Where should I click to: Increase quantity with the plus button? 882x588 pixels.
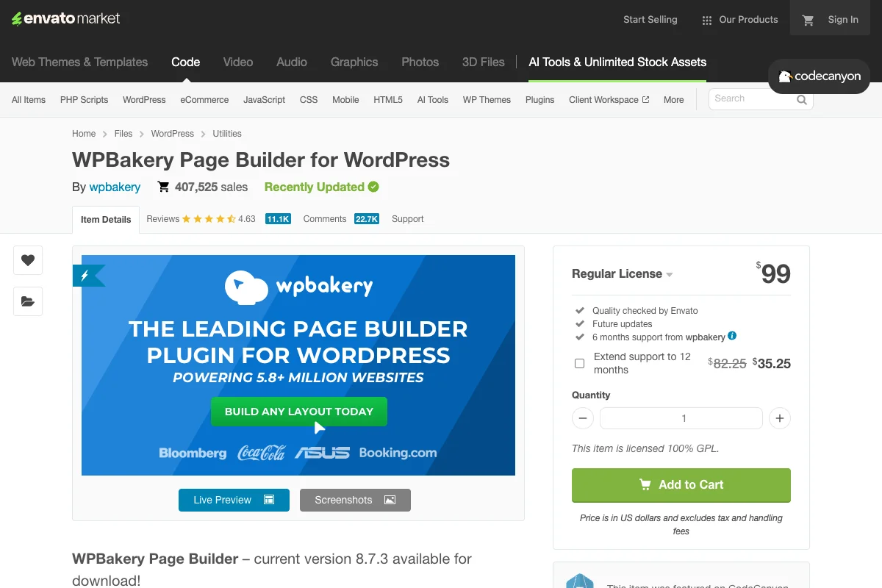click(x=780, y=418)
